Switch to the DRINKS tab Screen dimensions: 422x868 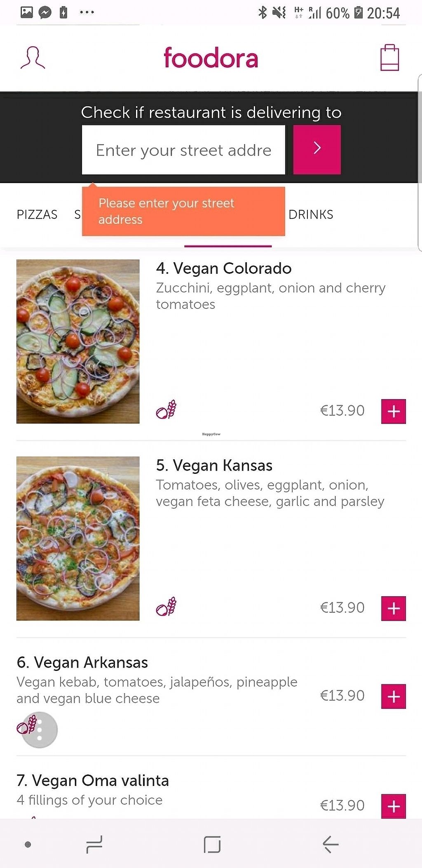311,214
